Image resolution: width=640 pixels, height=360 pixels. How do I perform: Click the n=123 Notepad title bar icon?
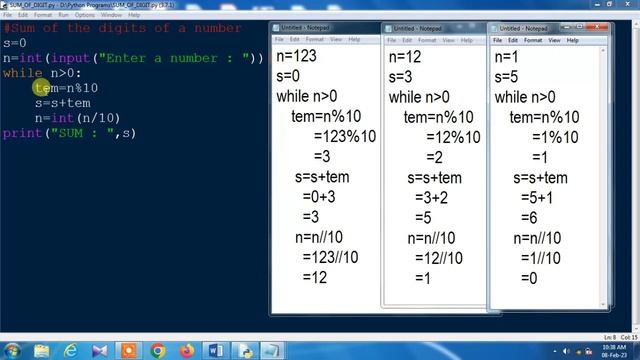(x=276, y=28)
